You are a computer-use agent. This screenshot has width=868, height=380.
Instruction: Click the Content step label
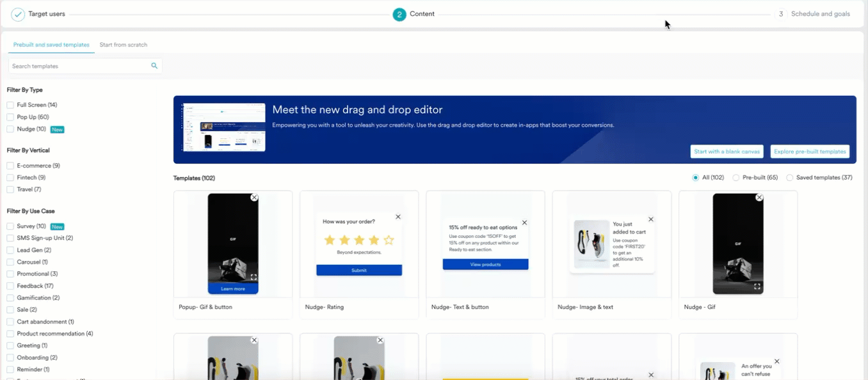422,14
